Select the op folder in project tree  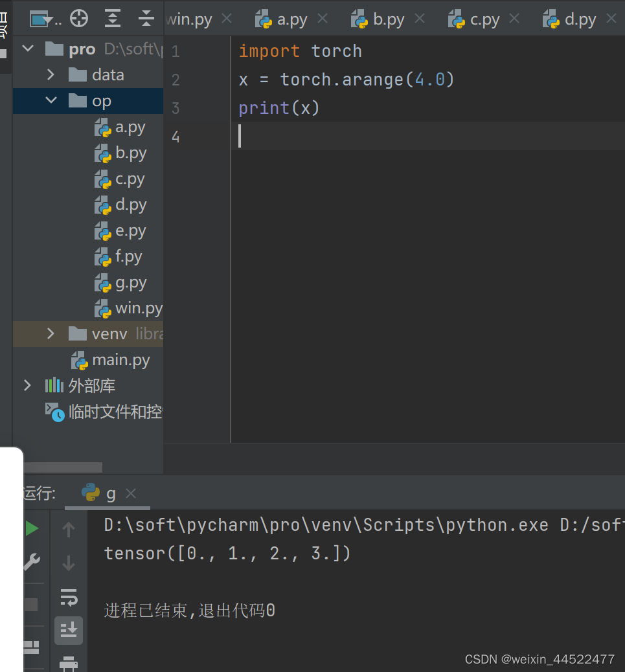point(89,101)
